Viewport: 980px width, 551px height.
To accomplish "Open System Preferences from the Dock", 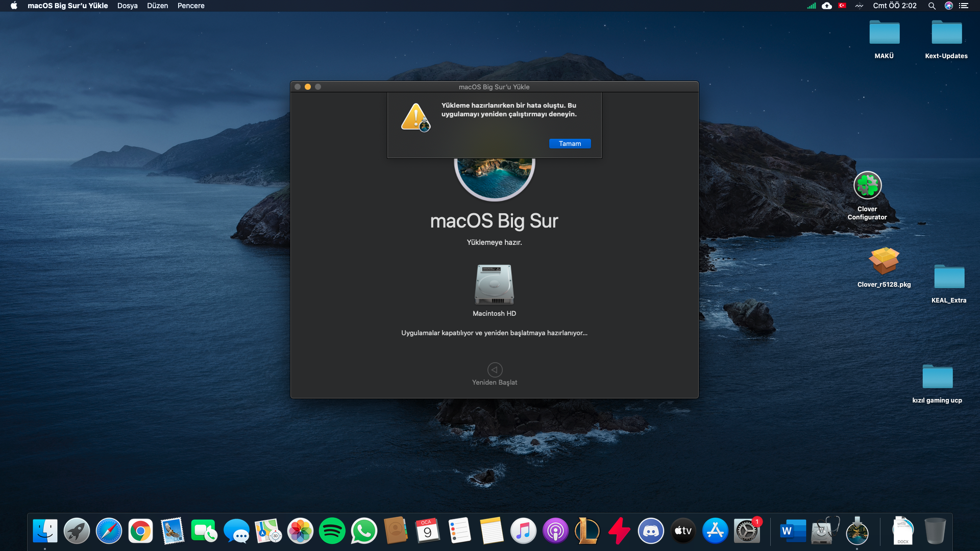I will (747, 531).
